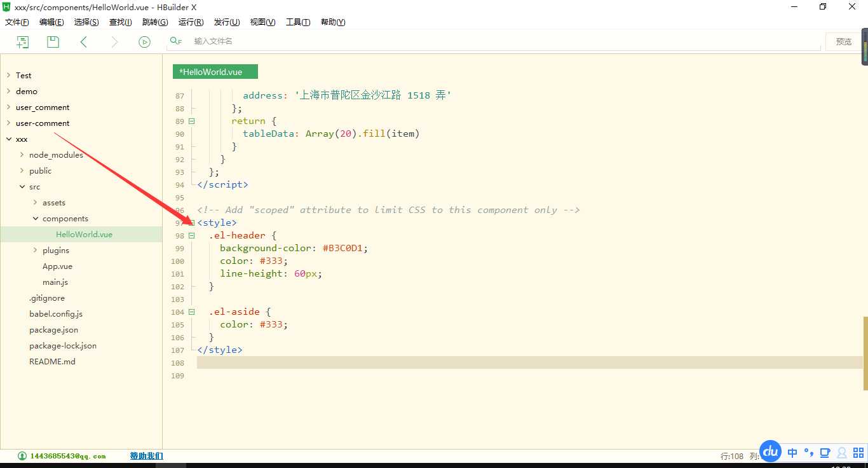Open the 视图(V) menu
The height and width of the screenshot is (468, 868).
pyautogui.click(x=262, y=22)
